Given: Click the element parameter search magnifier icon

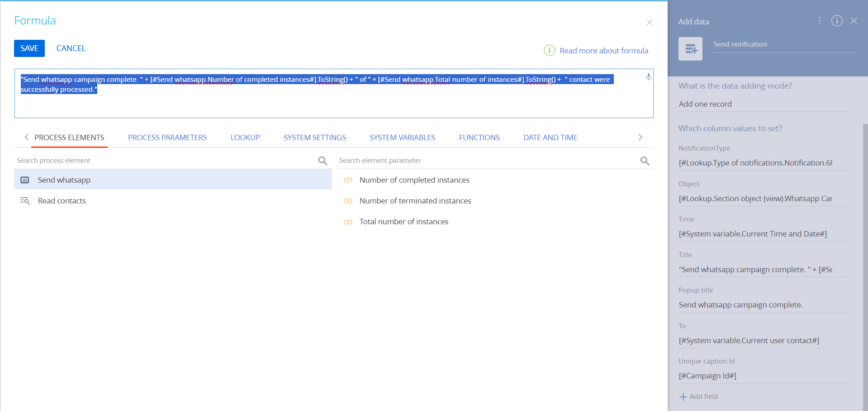Looking at the screenshot, I should tap(645, 161).
